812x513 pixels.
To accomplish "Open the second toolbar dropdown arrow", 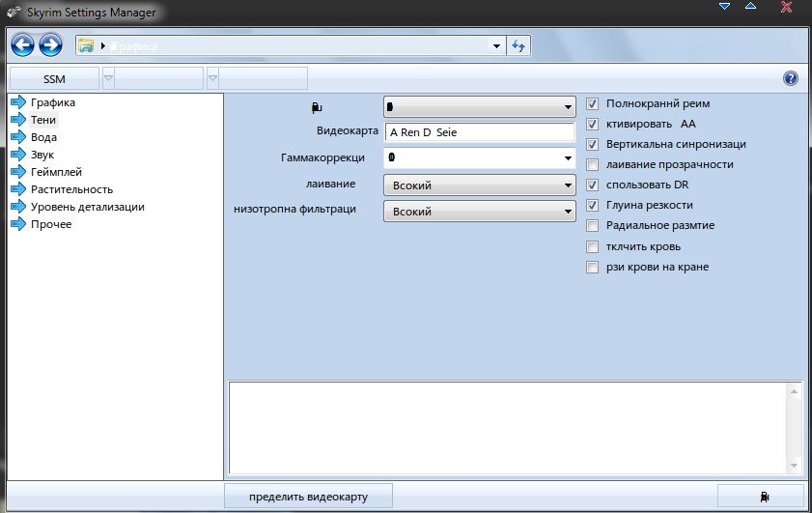I will point(212,78).
